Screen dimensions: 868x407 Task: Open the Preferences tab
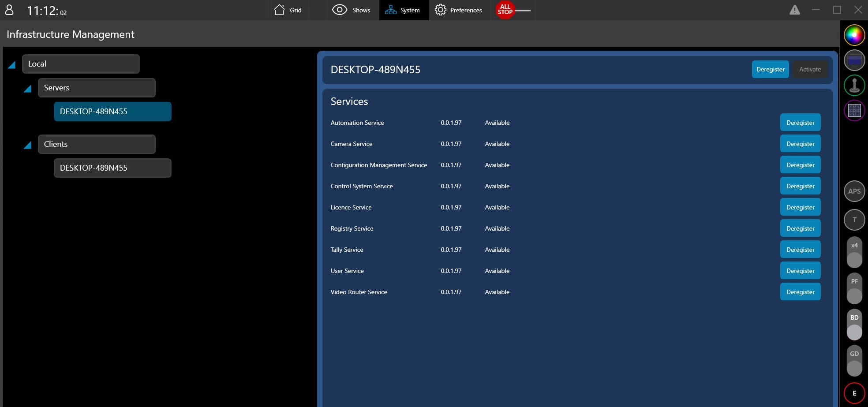pyautogui.click(x=458, y=10)
